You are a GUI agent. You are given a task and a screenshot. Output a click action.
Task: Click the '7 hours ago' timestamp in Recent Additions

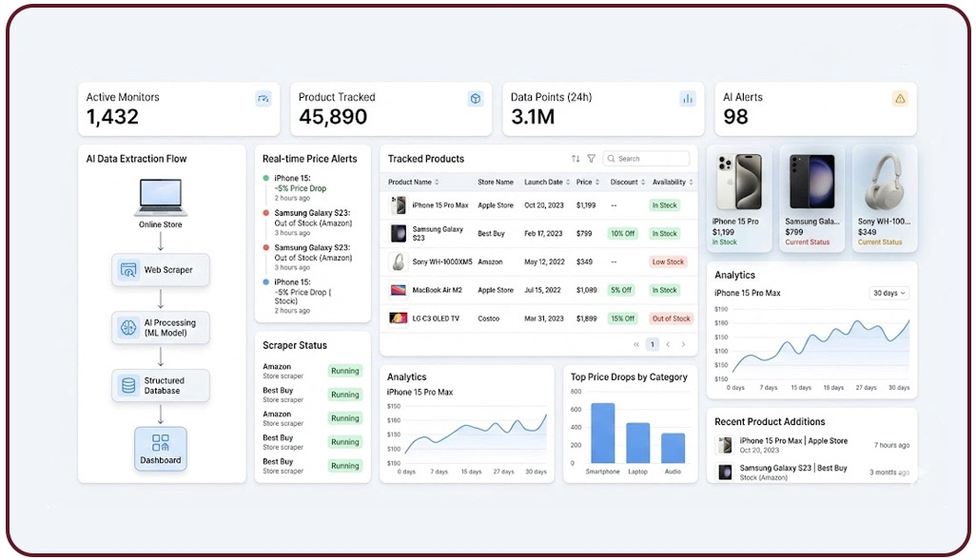[891, 445]
